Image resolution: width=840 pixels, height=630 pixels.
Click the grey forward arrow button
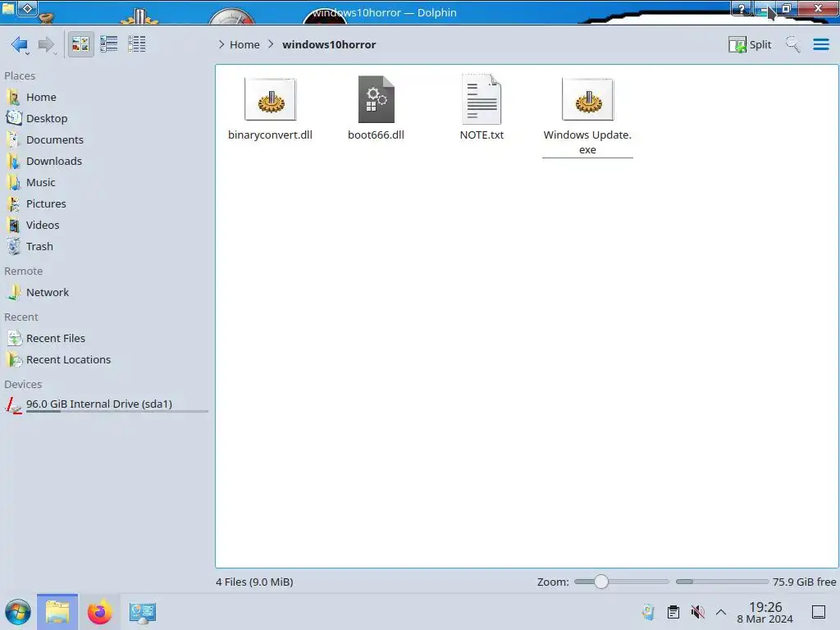(47, 44)
